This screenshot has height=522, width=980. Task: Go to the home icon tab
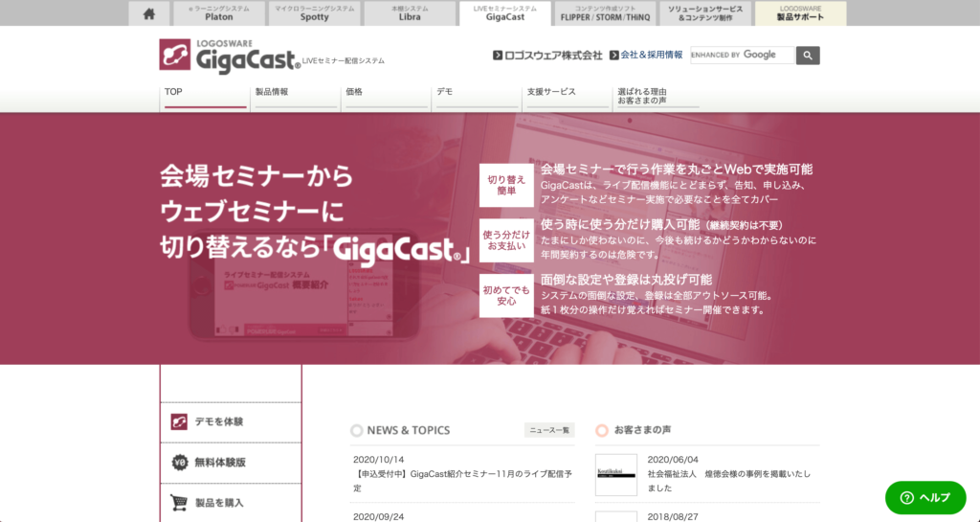pos(148,13)
